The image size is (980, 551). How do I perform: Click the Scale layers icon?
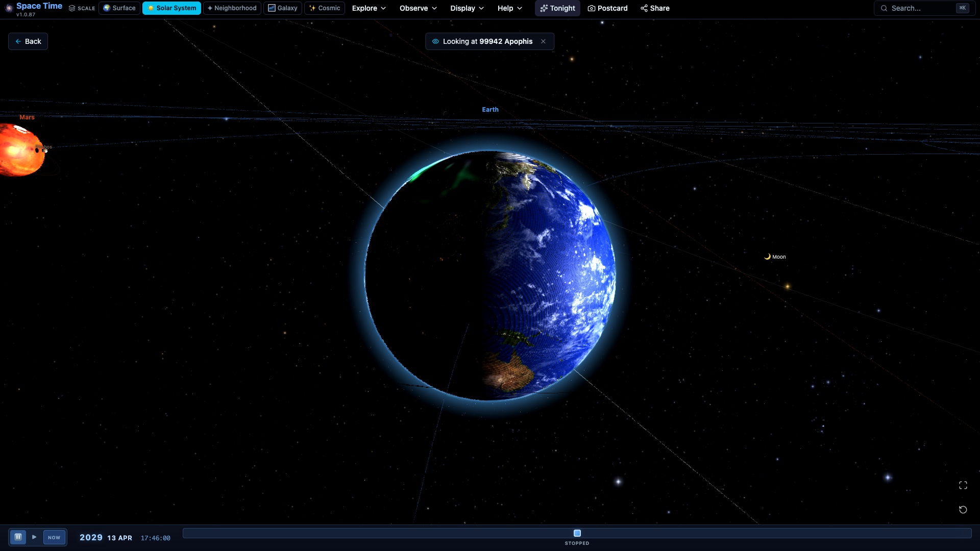coord(72,8)
